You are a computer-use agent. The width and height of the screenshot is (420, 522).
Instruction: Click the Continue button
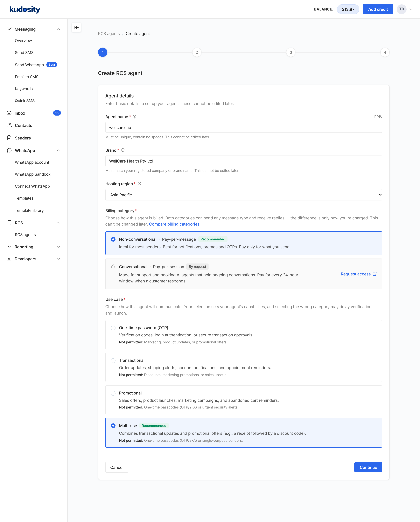(368, 467)
